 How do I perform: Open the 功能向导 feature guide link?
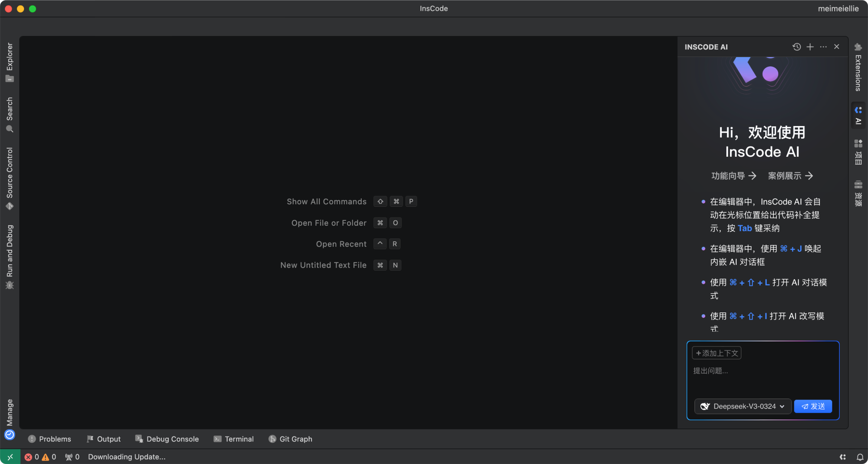point(733,176)
